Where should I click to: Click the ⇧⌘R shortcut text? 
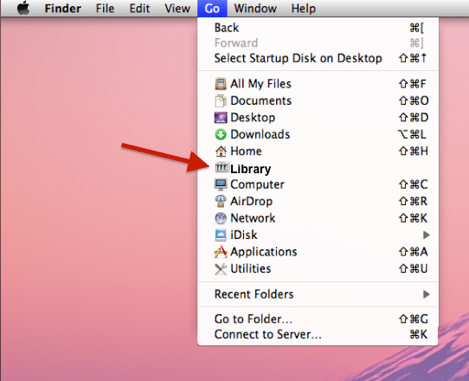click(x=413, y=201)
